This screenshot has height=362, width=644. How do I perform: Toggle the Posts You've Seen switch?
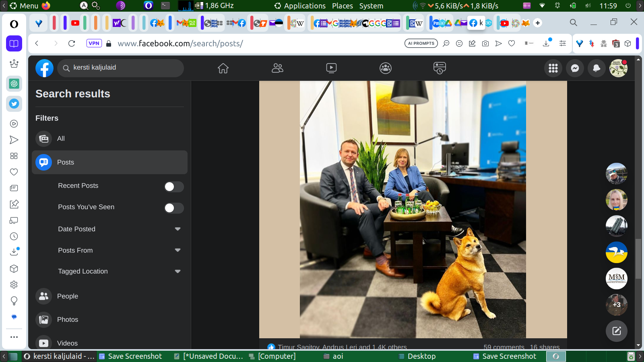click(174, 208)
